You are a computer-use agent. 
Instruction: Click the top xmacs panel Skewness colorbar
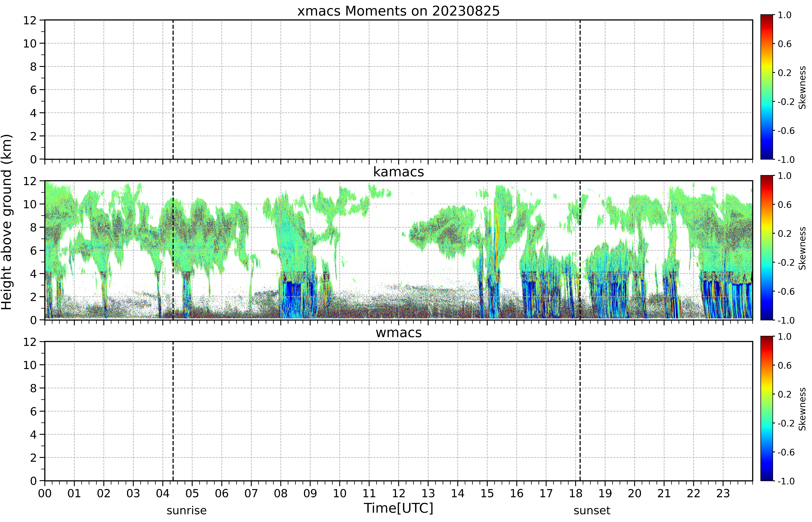[767, 87]
